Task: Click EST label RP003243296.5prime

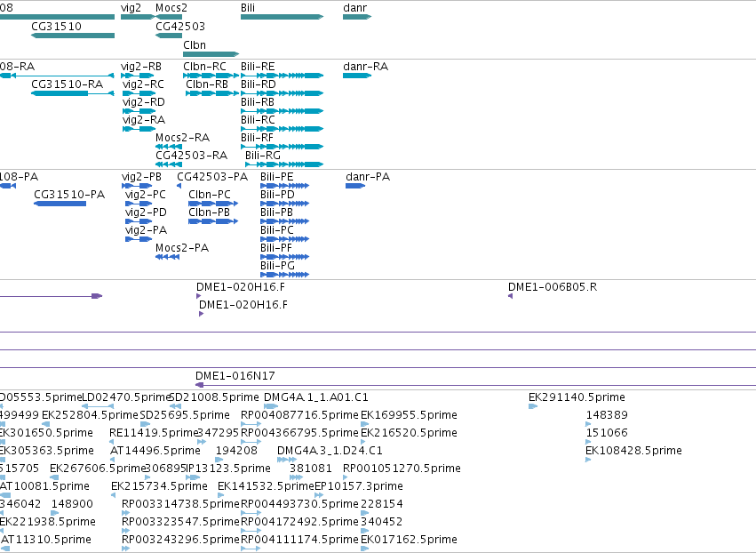Action: pos(180,540)
